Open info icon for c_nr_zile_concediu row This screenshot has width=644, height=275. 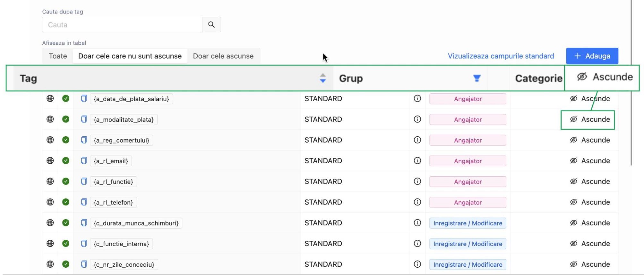pos(417,264)
